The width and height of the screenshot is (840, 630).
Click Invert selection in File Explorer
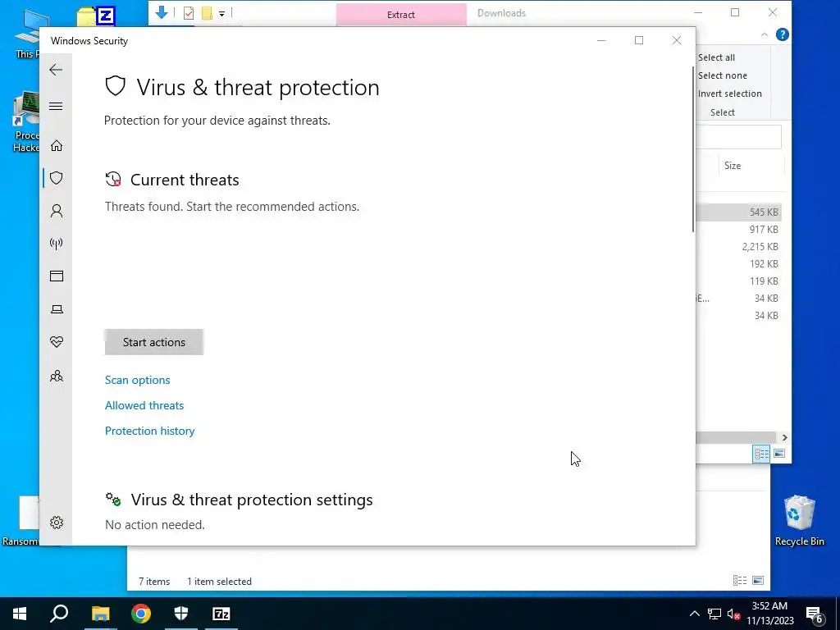coord(729,94)
